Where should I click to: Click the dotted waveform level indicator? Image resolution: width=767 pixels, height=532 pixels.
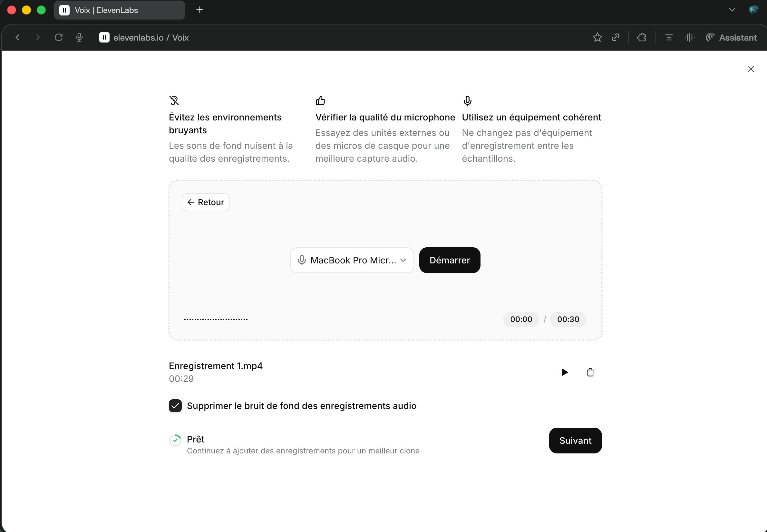(x=216, y=319)
